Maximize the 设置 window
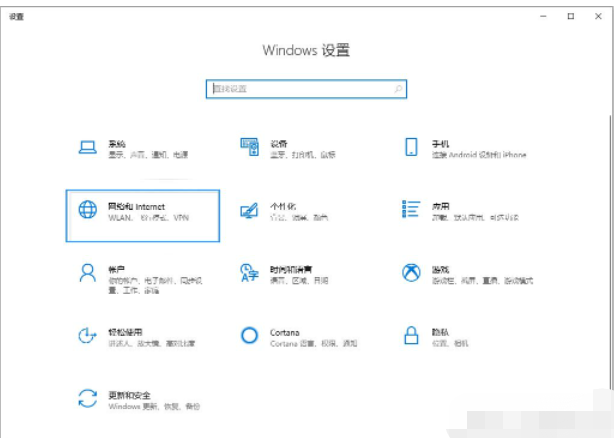This screenshot has height=438, width=614. [x=571, y=16]
